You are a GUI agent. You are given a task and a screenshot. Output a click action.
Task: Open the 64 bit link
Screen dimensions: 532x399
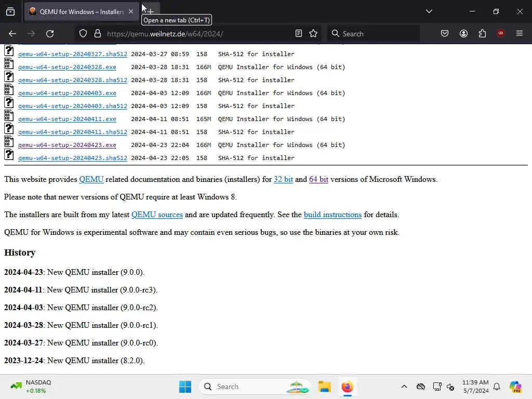pos(318,179)
